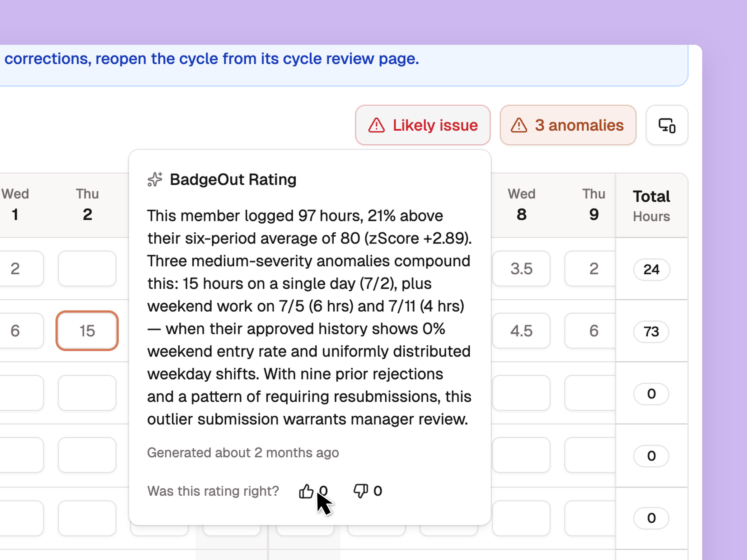The height and width of the screenshot is (560, 747).
Task: Click the Wed 8 cell showing 3.5
Action: (x=521, y=269)
